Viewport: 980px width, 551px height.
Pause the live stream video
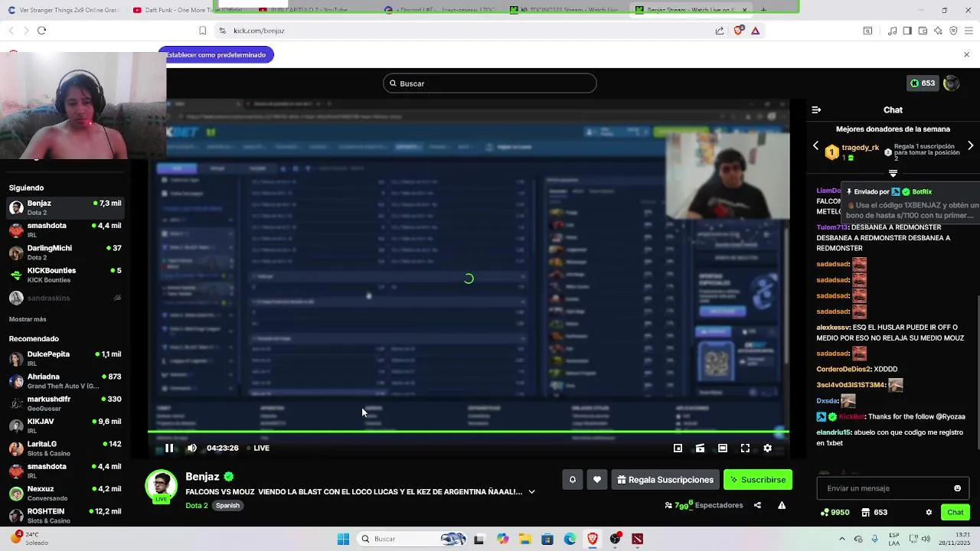[169, 448]
